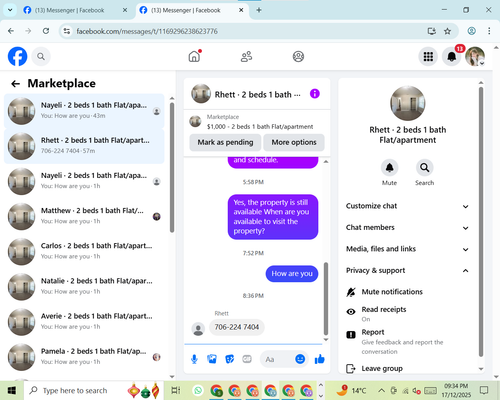Open the Facebook search magnifier

(x=41, y=56)
